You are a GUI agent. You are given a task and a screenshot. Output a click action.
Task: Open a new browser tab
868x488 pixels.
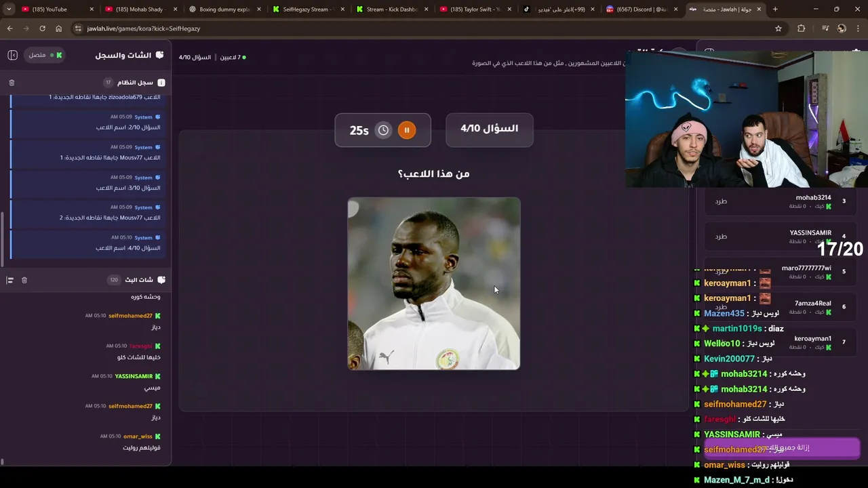coord(775,9)
